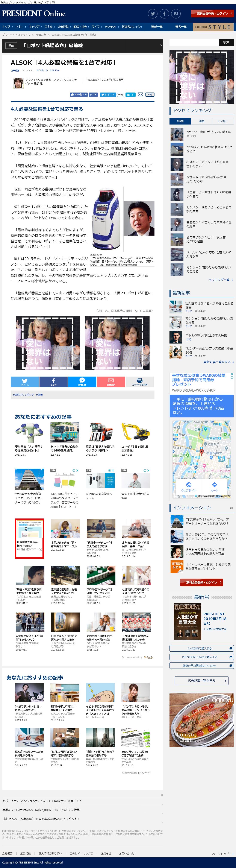Open the マネー menu in navigation bar

click(x=20, y=27)
